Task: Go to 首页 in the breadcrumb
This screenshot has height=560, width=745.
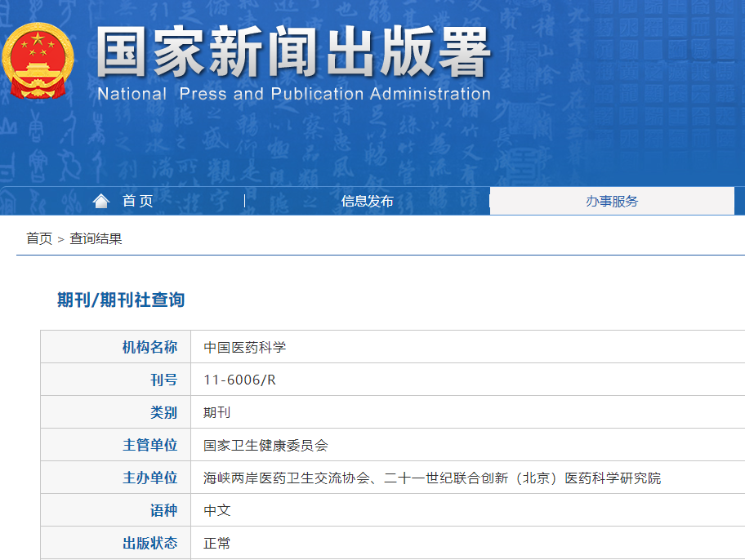Action: pyautogui.click(x=39, y=238)
